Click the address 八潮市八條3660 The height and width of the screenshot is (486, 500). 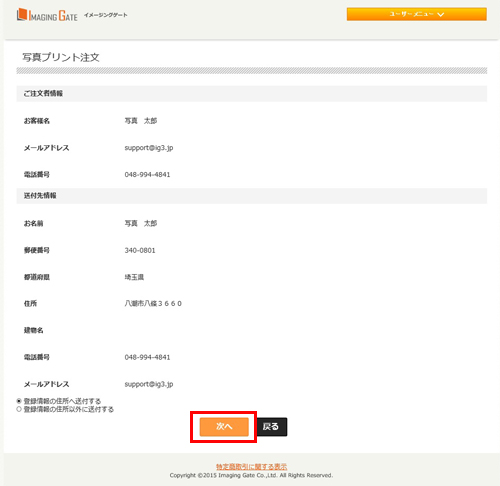coord(153,304)
